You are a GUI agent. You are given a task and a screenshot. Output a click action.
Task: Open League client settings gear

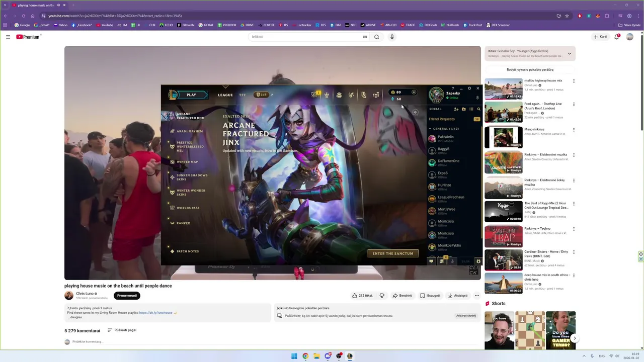(469, 88)
